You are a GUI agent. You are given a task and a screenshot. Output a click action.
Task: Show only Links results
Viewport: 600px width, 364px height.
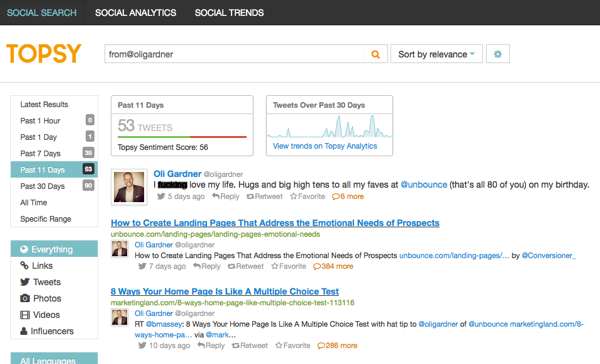36,266
